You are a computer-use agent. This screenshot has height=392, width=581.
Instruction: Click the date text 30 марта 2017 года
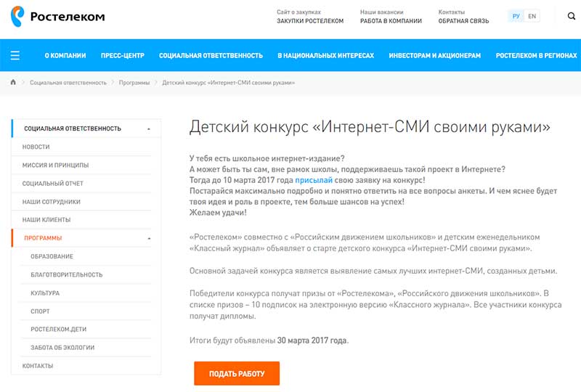pos(313,340)
